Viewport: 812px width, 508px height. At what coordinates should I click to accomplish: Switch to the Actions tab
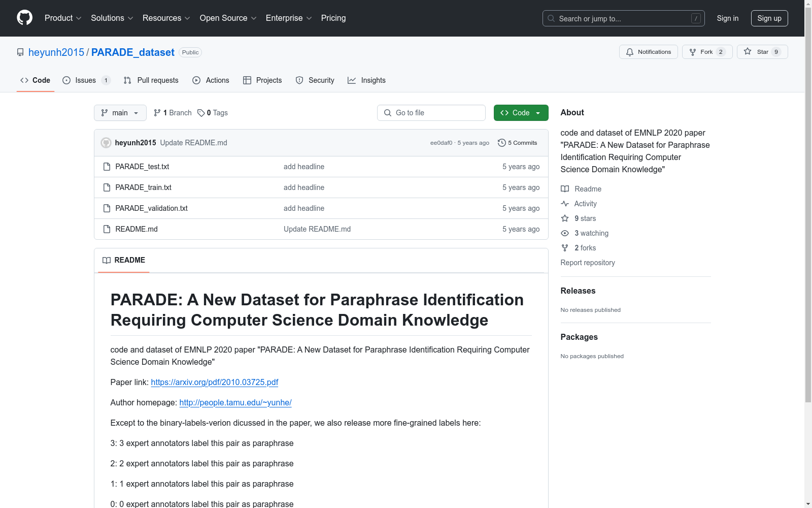click(x=211, y=80)
